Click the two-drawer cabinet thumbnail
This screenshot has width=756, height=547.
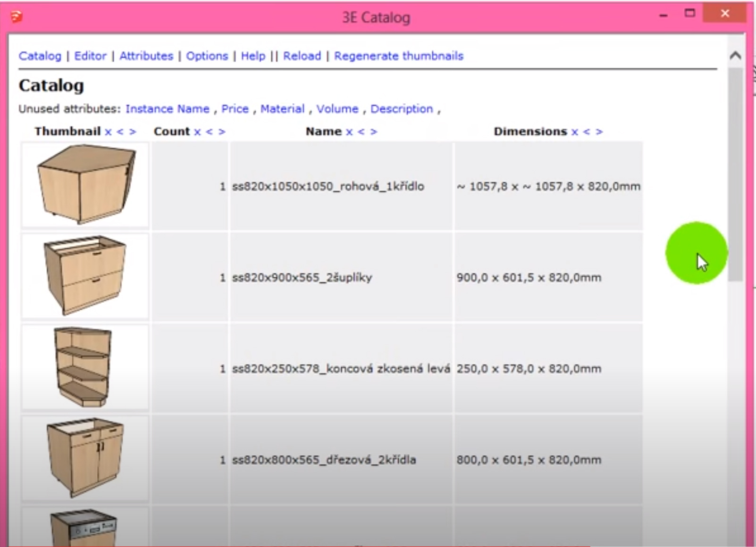(x=85, y=276)
